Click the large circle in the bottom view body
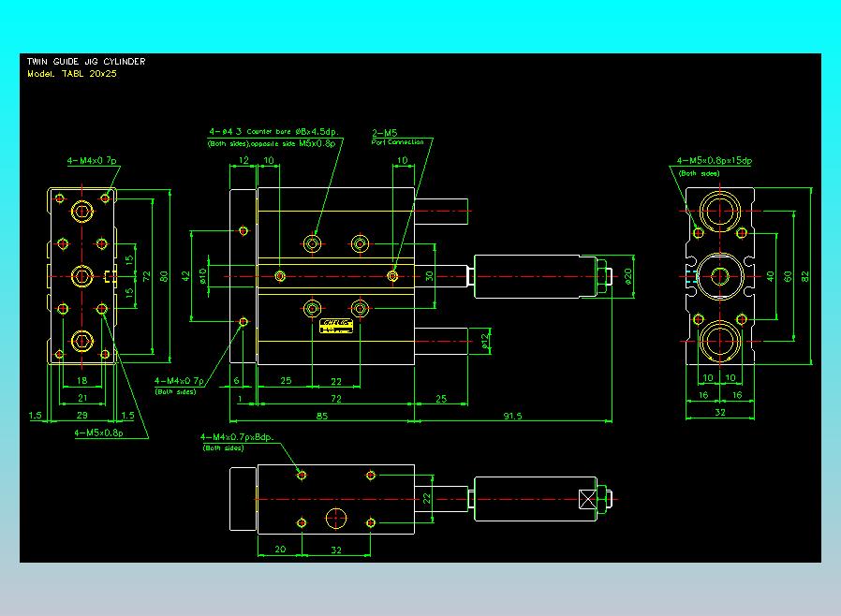This screenshot has height=616, width=841. coord(335,518)
